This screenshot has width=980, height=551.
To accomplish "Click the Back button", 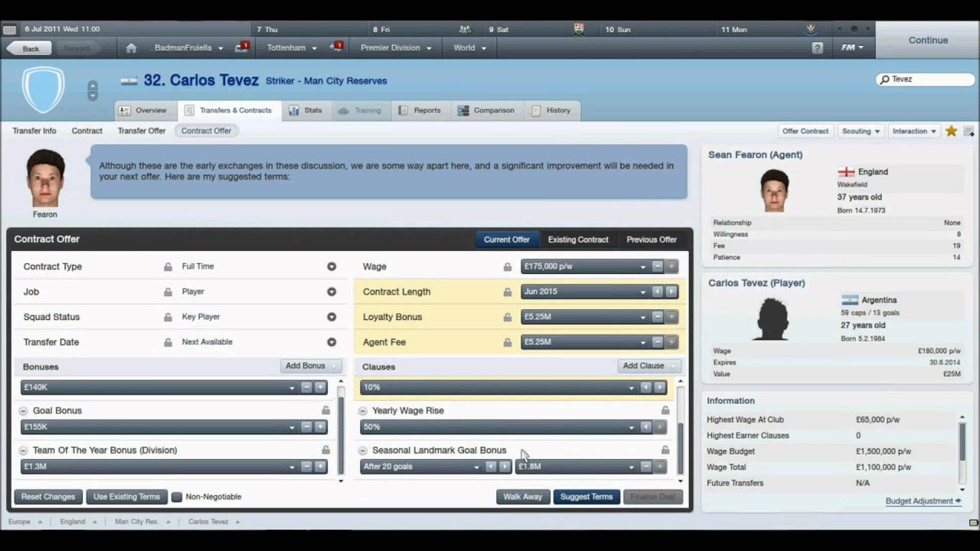I will (30, 48).
